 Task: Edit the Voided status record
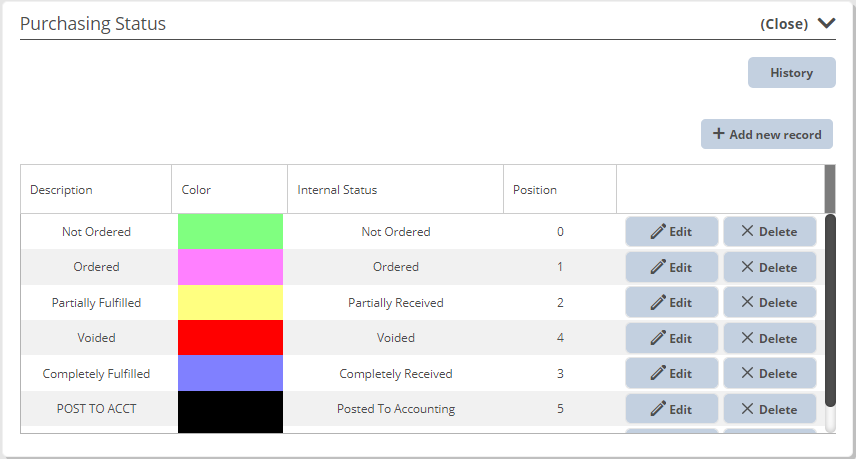click(671, 338)
